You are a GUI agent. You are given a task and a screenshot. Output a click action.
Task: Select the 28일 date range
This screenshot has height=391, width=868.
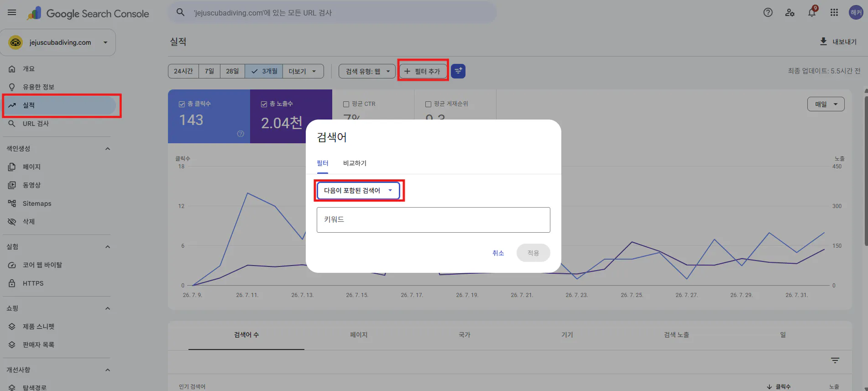(232, 71)
